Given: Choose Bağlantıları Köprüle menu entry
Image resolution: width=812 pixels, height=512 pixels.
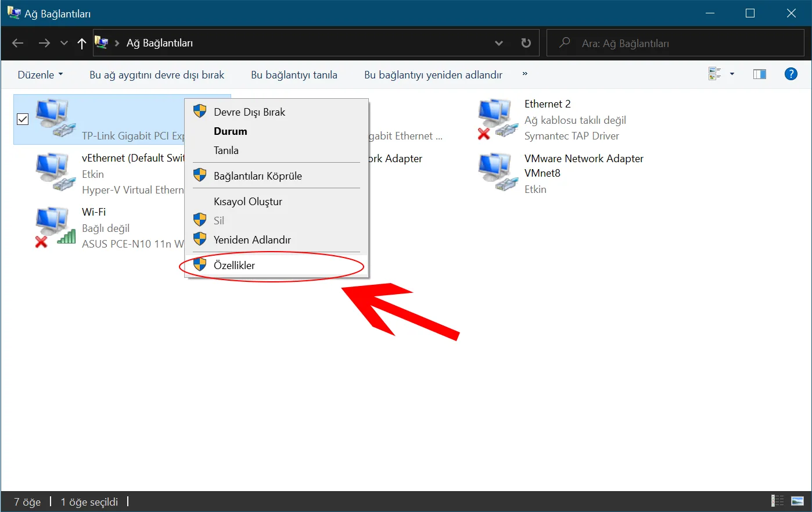Looking at the screenshot, I should click(257, 176).
